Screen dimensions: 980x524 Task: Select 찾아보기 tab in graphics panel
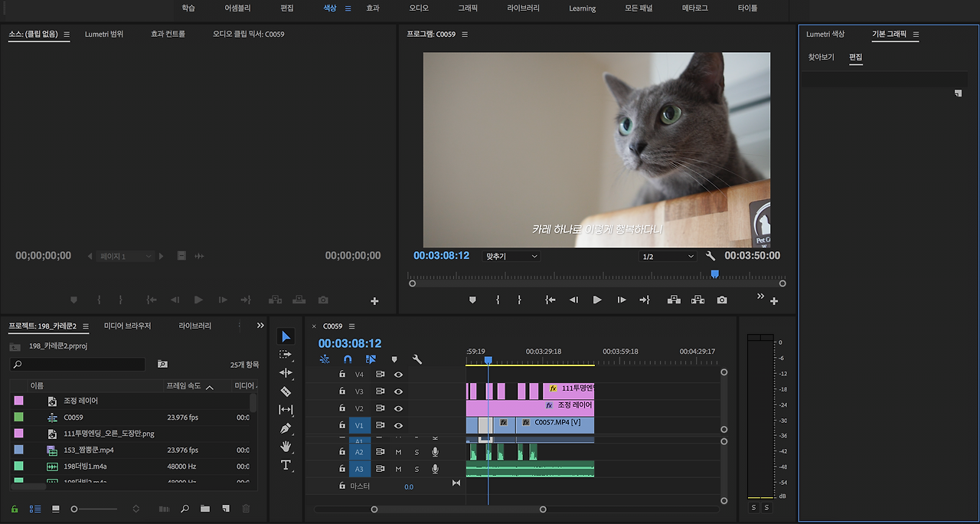[x=822, y=57]
